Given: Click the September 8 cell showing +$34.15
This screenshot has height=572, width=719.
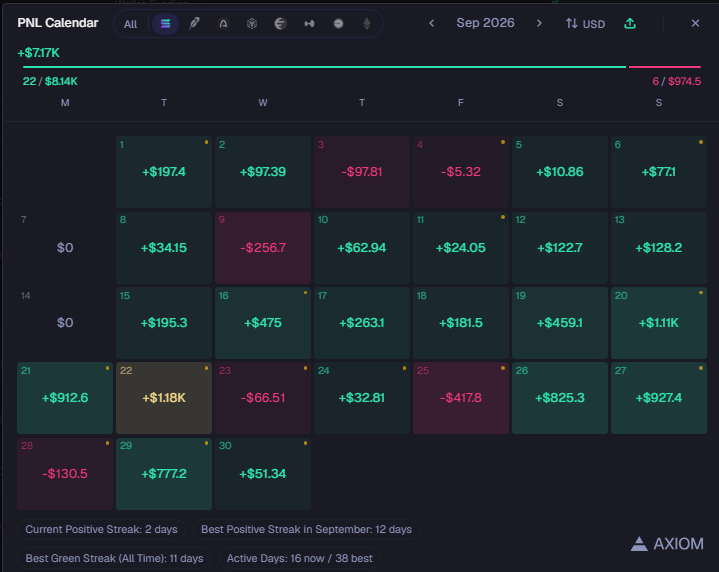Looking at the screenshot, I should 164,248.
